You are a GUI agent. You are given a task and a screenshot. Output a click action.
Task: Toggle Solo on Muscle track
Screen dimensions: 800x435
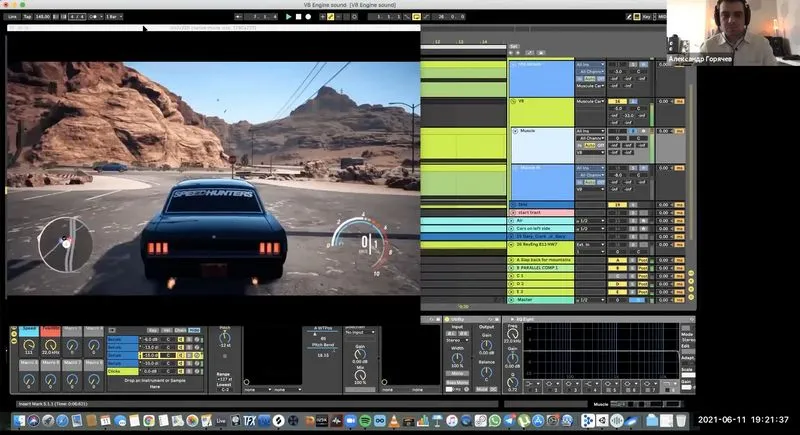point(634,131)
